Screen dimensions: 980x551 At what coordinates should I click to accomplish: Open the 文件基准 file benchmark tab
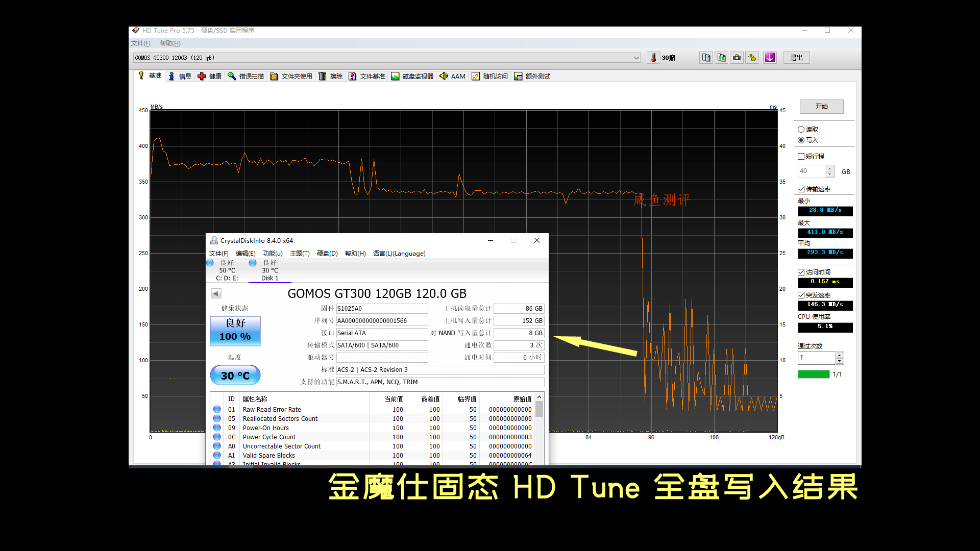pos(367,76)
